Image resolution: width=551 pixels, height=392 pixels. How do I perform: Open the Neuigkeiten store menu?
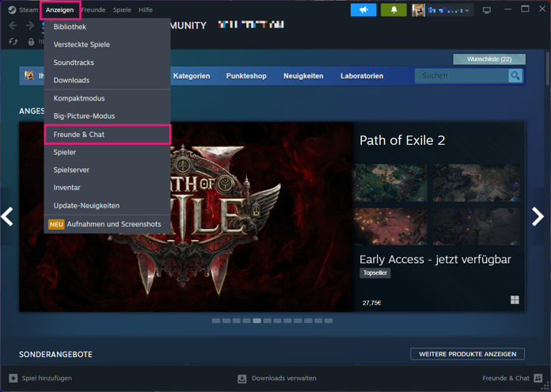pos(303,76)
